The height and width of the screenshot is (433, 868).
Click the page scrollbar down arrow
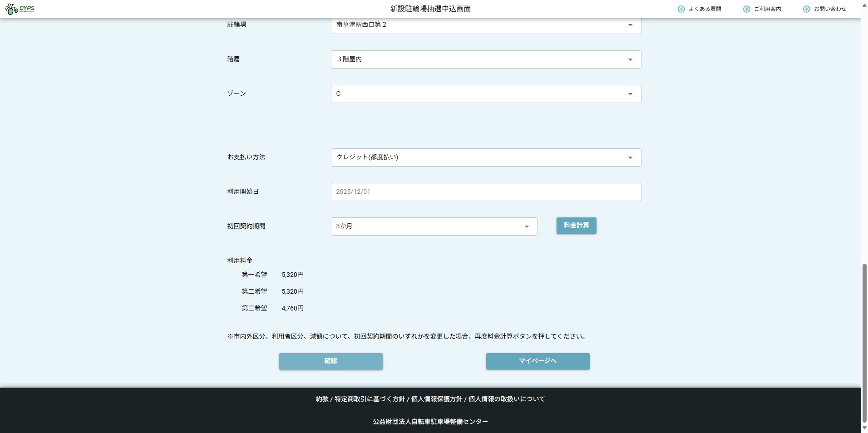point(864,428)
